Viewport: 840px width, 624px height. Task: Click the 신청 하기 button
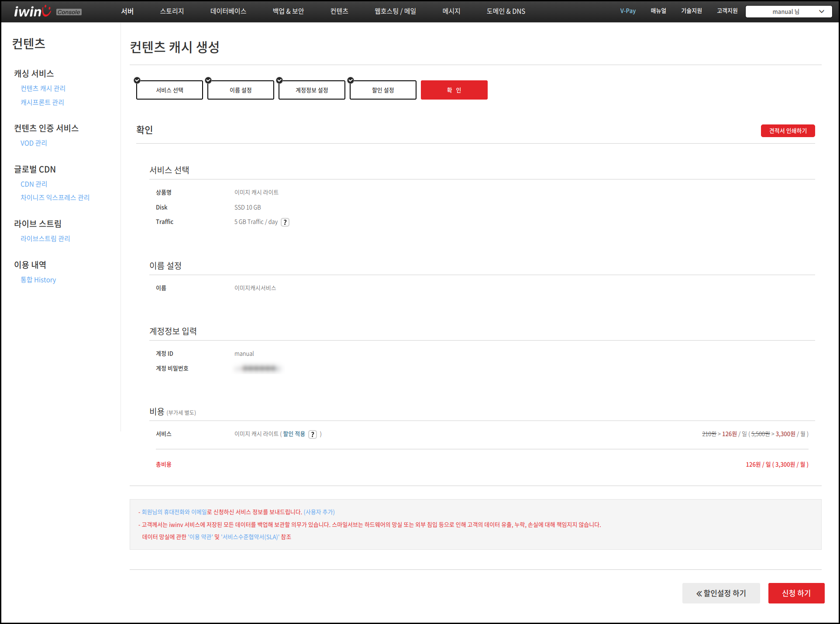point(796,593)
